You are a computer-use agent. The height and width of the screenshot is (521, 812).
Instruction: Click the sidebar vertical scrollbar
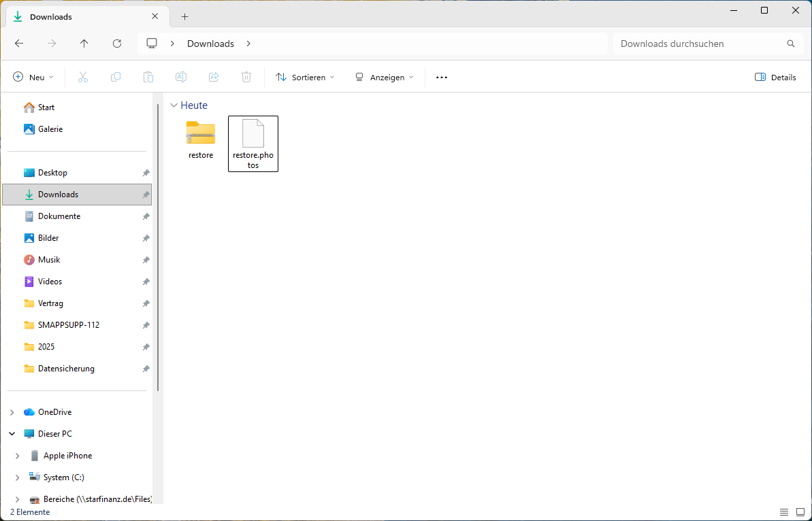pyautogui.click(x=158, y=248)
